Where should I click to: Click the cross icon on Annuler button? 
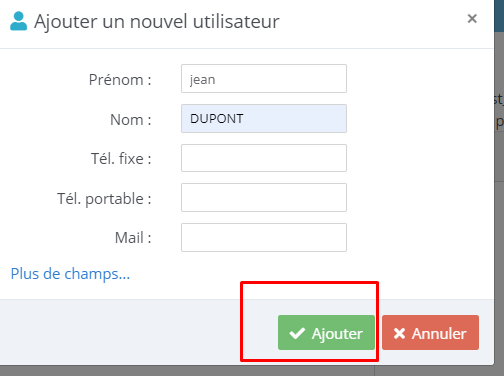point(399,333)
